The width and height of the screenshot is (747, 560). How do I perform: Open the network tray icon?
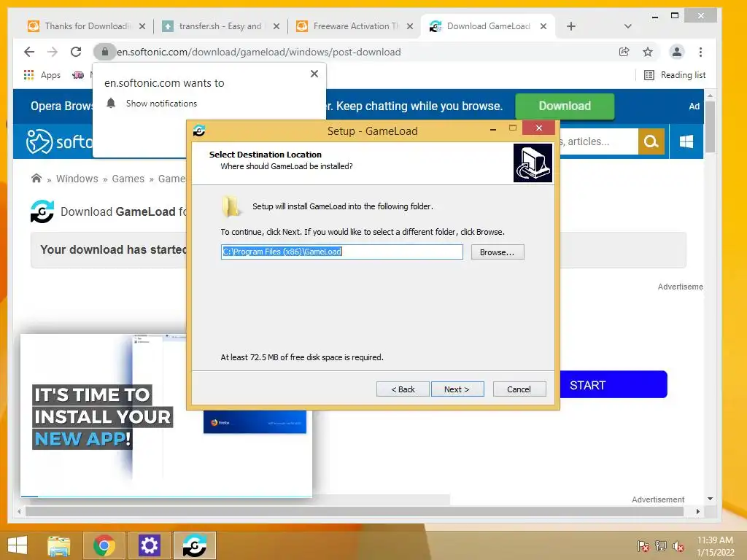(661, 546)
